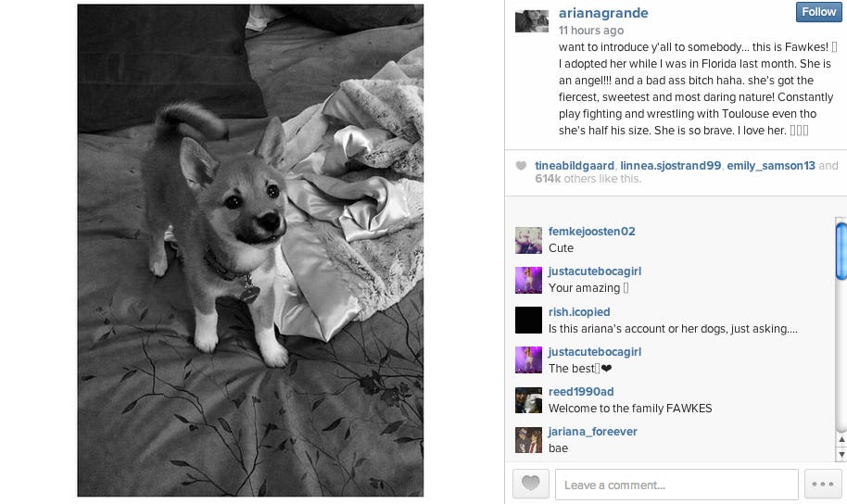847x504 pixels.
Task: Click the Leave a comment field
Action: pyautogui.click(x=676, y=485)
